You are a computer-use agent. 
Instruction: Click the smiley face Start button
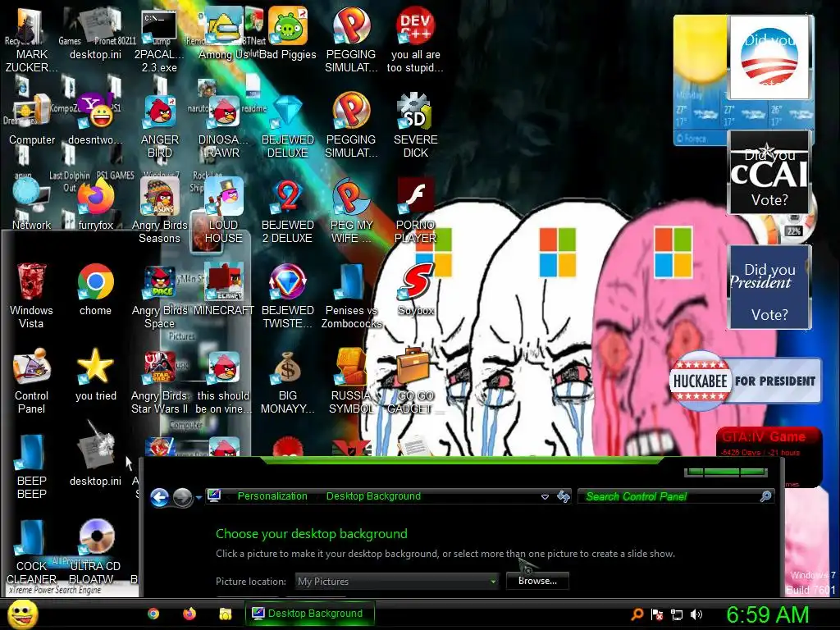(22, 614)
